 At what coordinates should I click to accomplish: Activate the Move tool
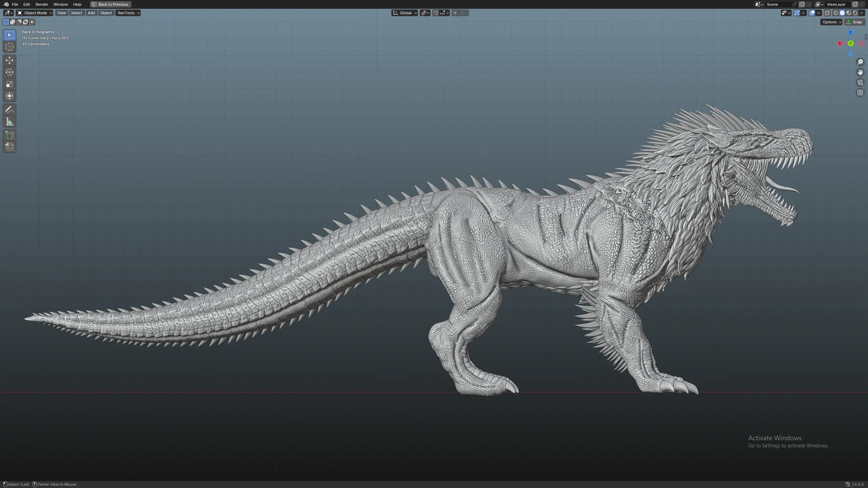point(9,60)
